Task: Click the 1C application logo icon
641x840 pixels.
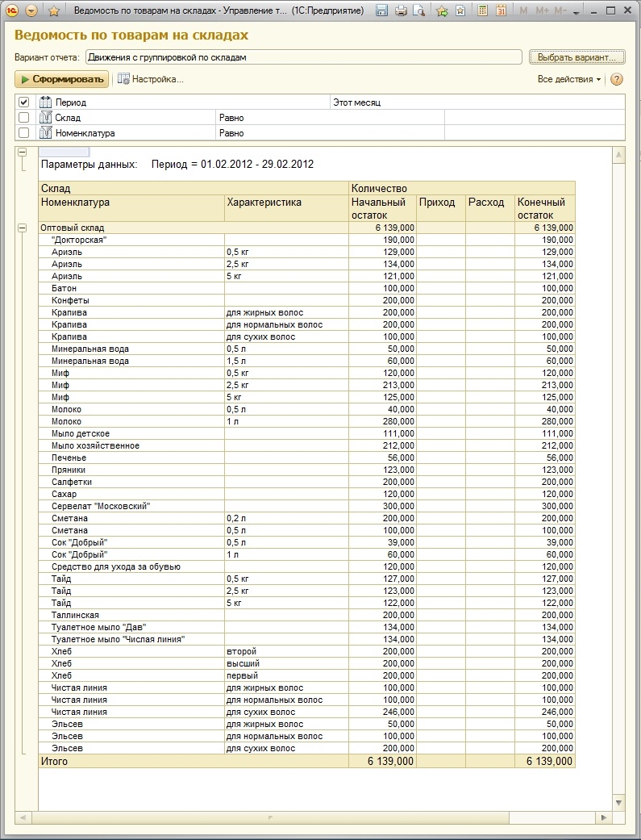Action: pos(12,10)
